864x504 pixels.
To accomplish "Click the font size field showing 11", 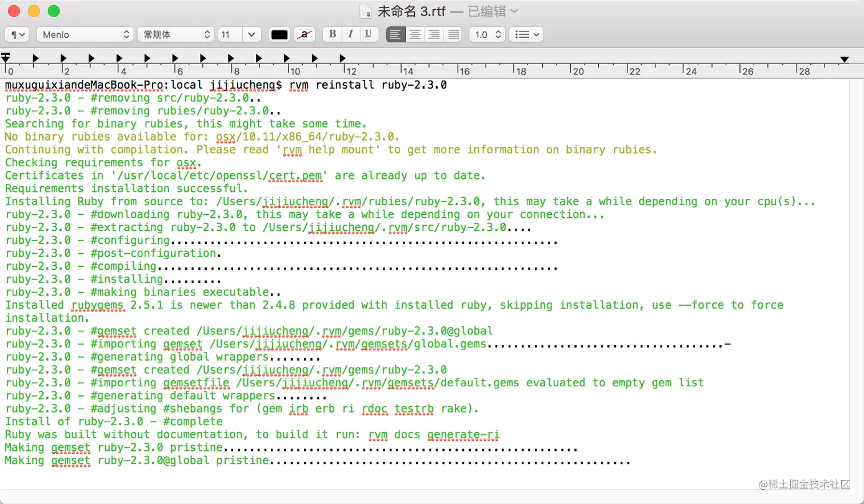I will pyautogui.click(x=230, y=35).
